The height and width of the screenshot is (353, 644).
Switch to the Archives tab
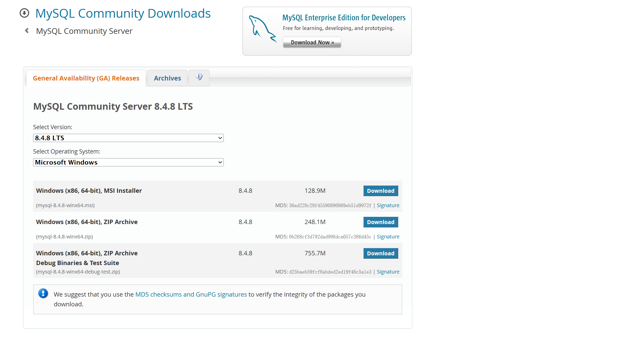point(167,78)
